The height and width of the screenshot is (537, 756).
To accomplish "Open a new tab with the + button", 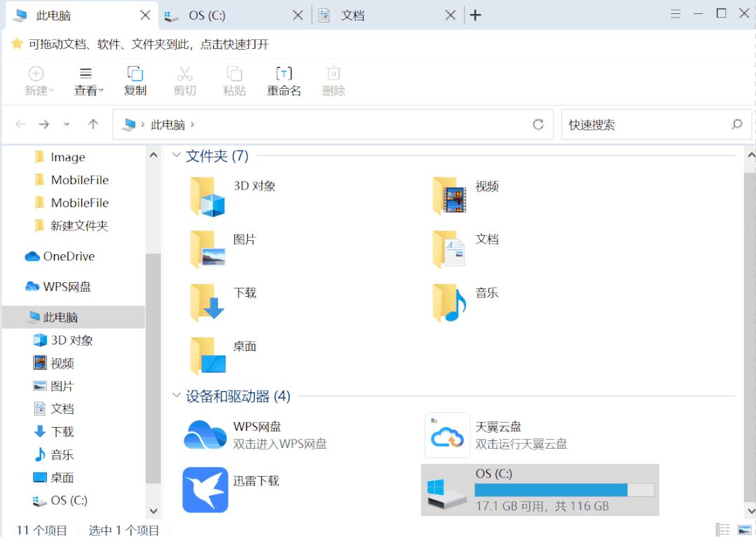I will pyautogui.click(x=476, y=14).
